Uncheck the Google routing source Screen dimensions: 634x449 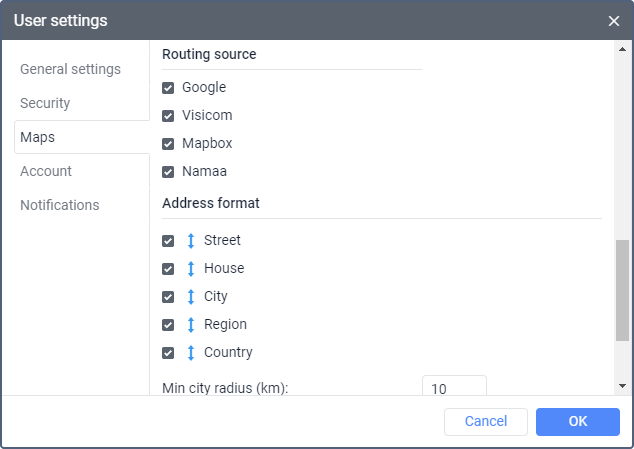point(168,88)
